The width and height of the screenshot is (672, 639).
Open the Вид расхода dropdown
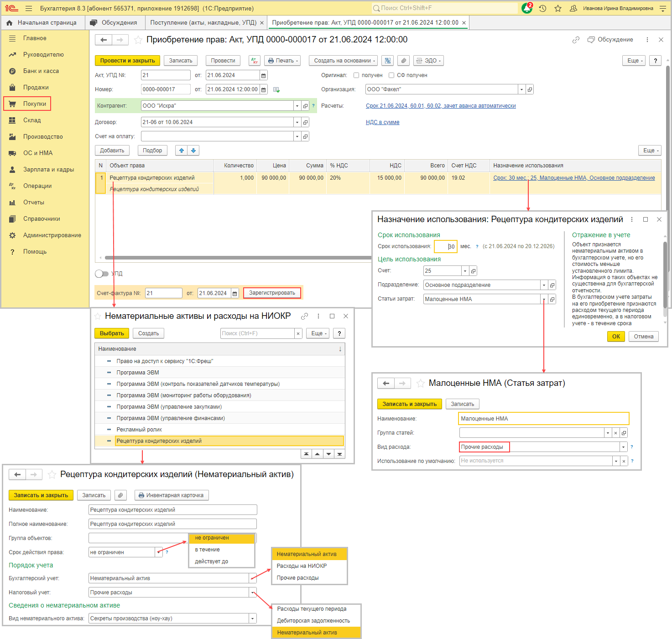tap(623, 447)
